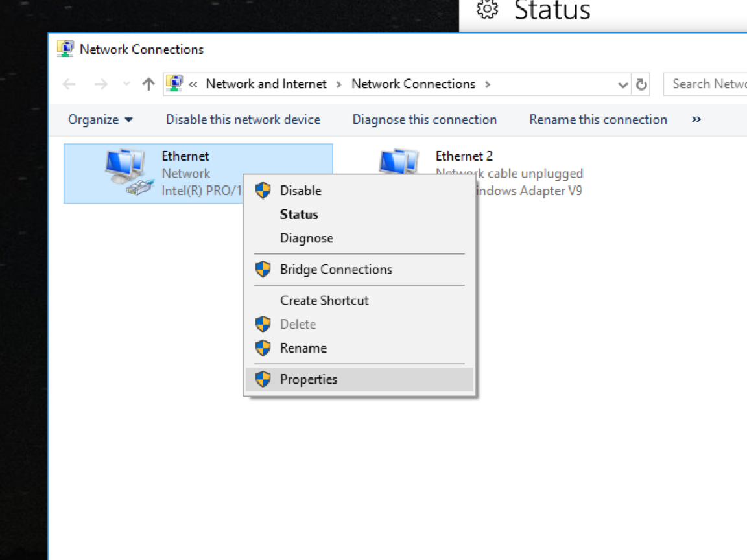Click the shield icon beside Bridge Connections
This screenshot has height=560, width=747.
click(263, 269)
